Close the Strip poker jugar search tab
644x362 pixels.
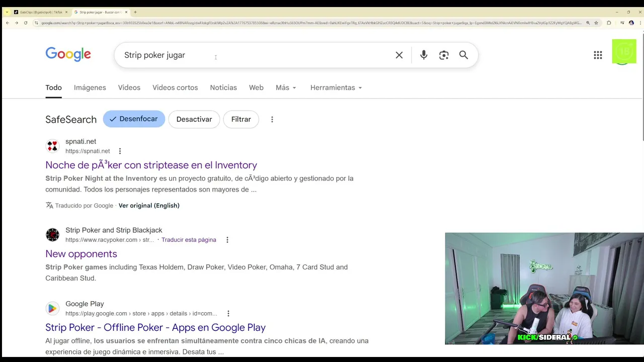[x=126, y=12]
